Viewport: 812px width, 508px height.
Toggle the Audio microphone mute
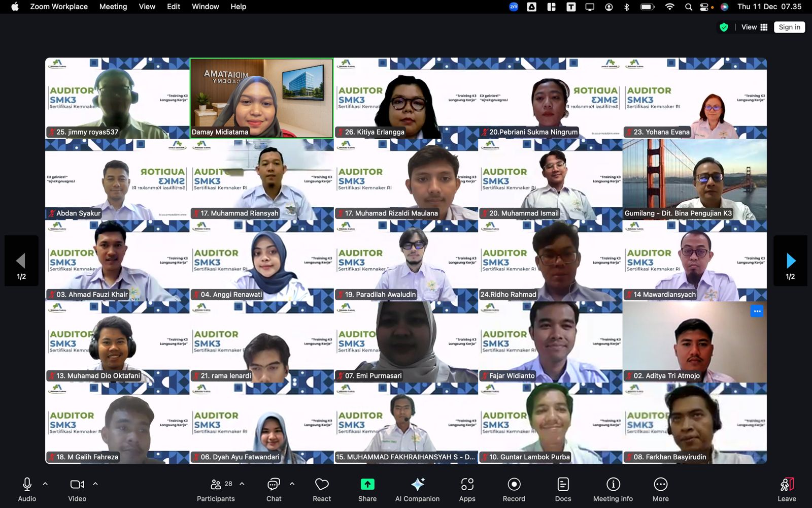[x=27, y=485]
